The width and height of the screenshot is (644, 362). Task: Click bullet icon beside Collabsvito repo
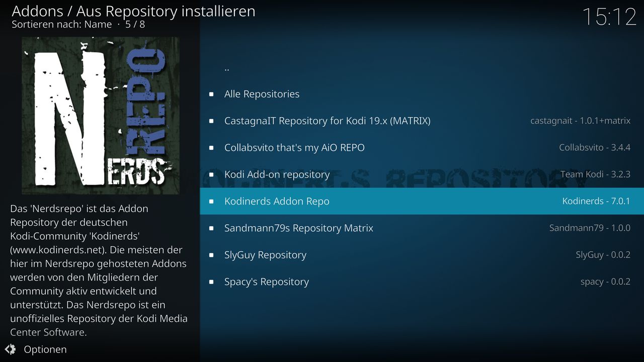point(211,148)
